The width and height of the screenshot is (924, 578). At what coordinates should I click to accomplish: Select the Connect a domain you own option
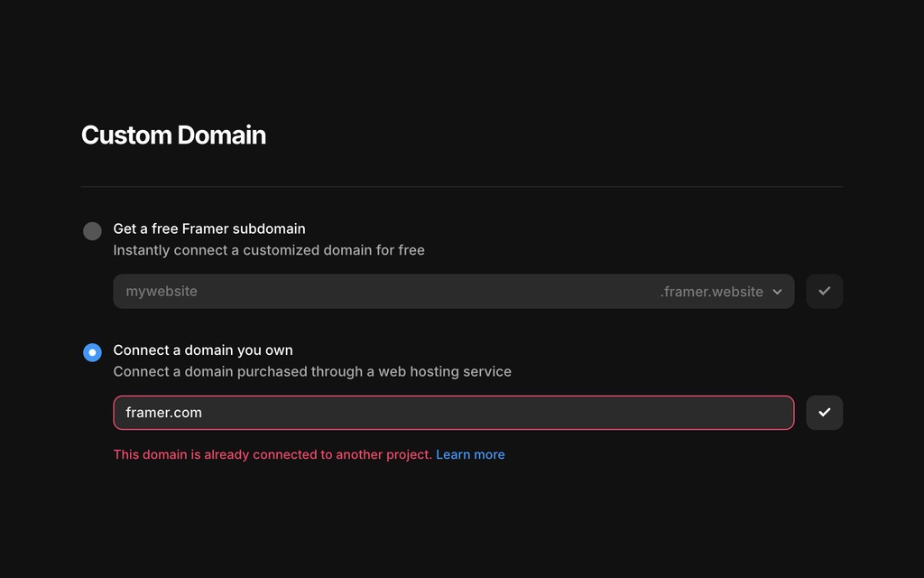click(x=92, y=351)
